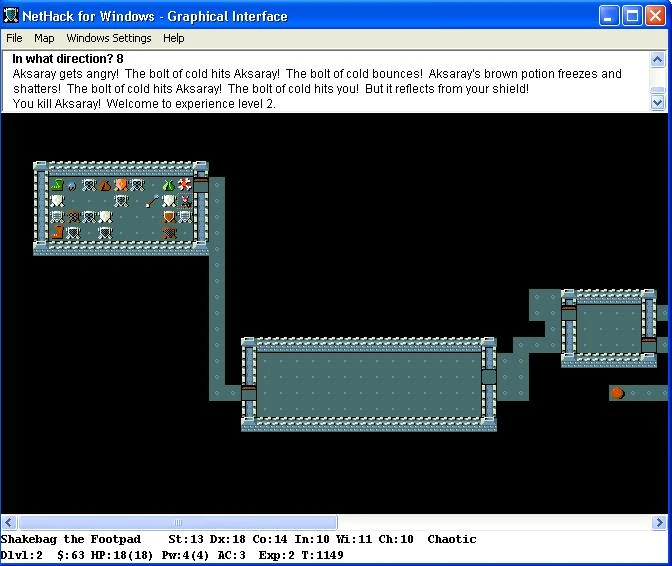Open the Help menu
This screenshot has height=566, width=672.
[x=174, y=38]
